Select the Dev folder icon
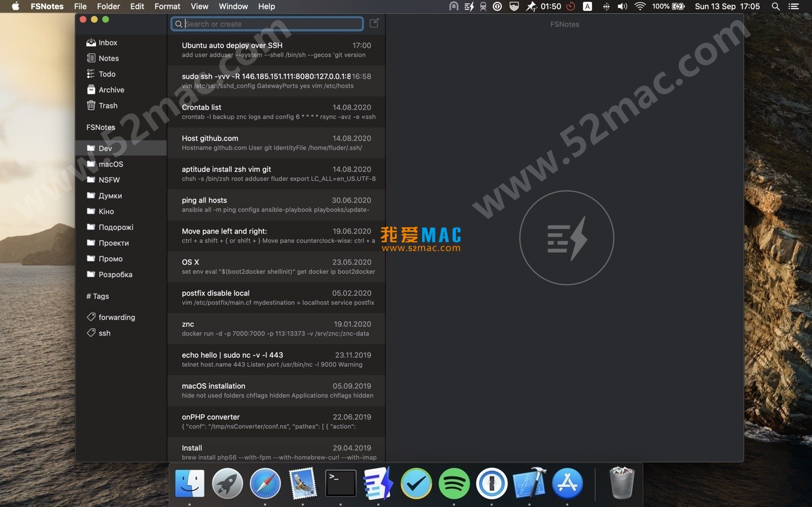Viewport: 812px width, 507px height. 91,148
